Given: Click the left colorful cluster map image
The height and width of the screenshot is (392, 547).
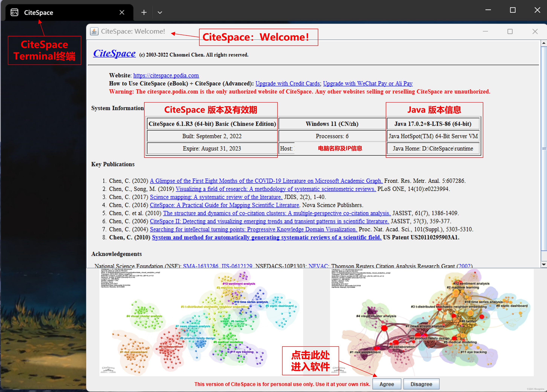Looking at the screenshot, I should coord(201,322).
